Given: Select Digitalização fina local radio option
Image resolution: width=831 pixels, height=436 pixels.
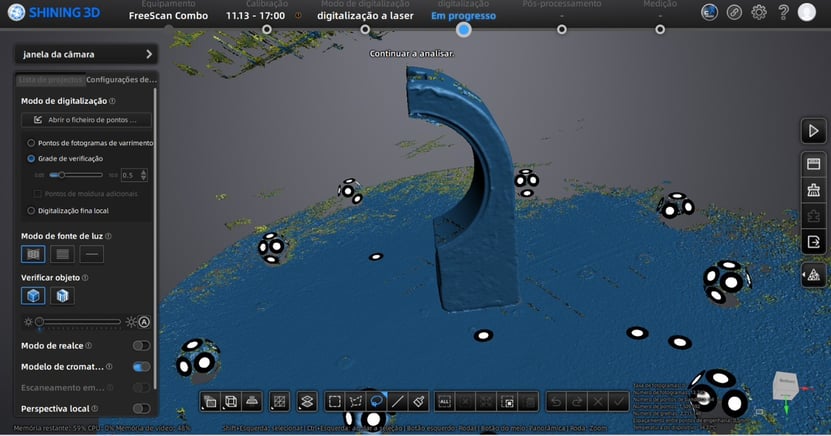Looking at the screenshot, I should pyautogui.click(x=31, y=211).
